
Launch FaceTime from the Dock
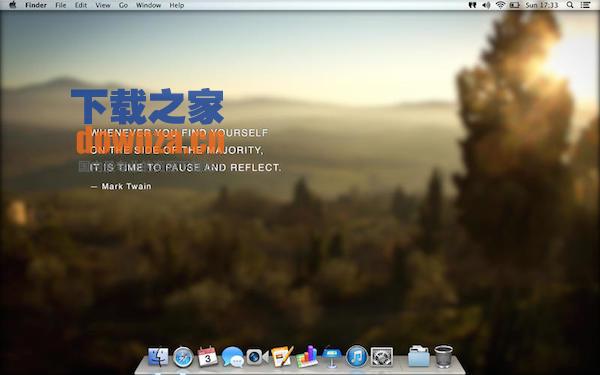[257, 357]
